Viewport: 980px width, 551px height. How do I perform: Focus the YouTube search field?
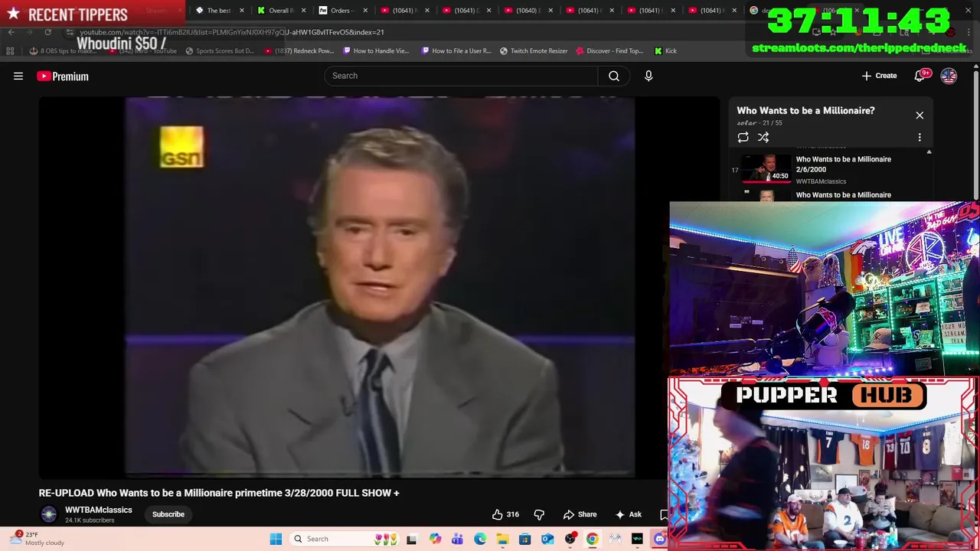[461, 76]
